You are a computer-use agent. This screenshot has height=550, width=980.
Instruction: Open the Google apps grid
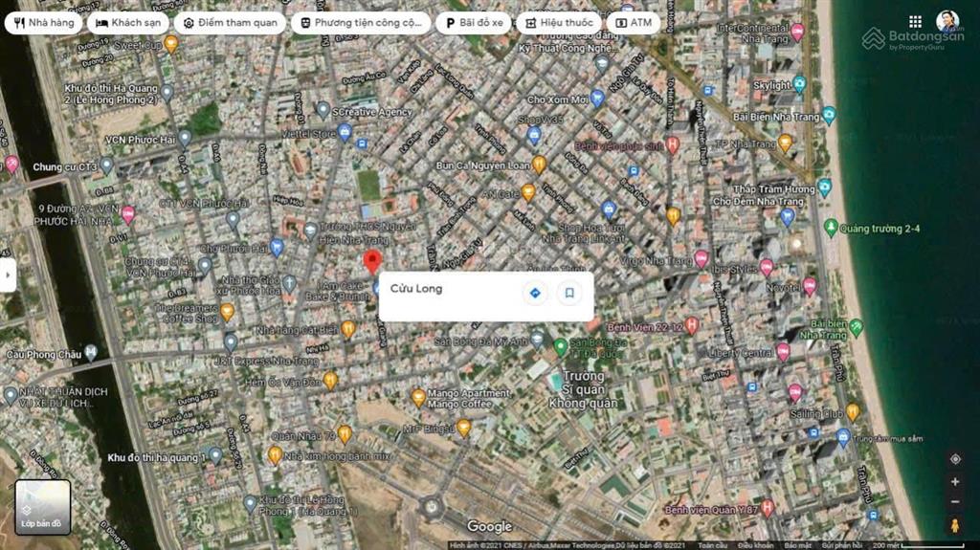pos(916,21)
